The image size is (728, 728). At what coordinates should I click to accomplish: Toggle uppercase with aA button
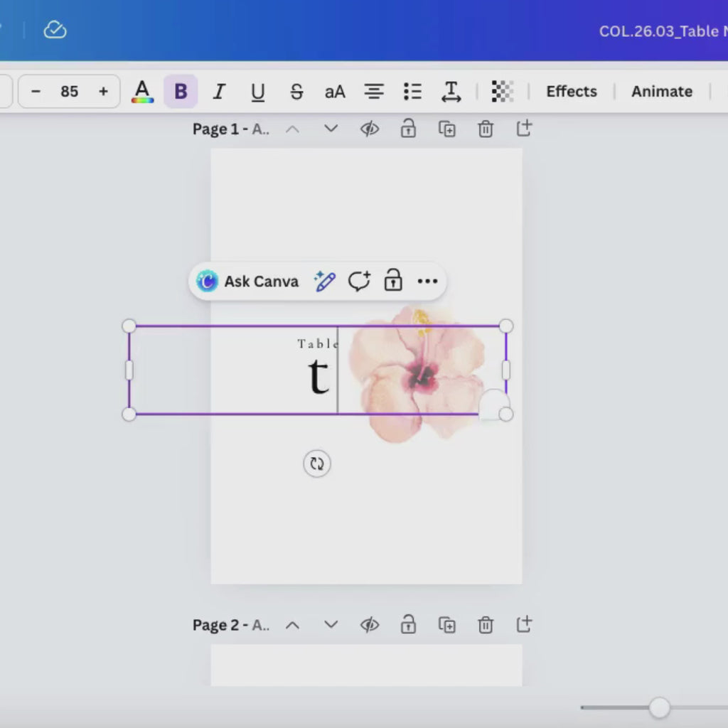pos(335,92)
